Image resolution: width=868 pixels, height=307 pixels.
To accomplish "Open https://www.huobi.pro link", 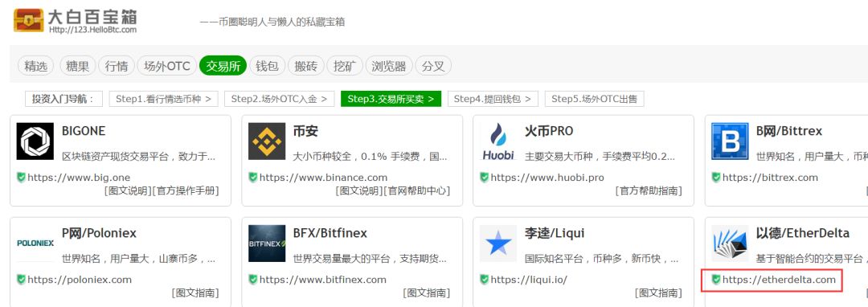I will pyautogui.click(x=547, y=178).
